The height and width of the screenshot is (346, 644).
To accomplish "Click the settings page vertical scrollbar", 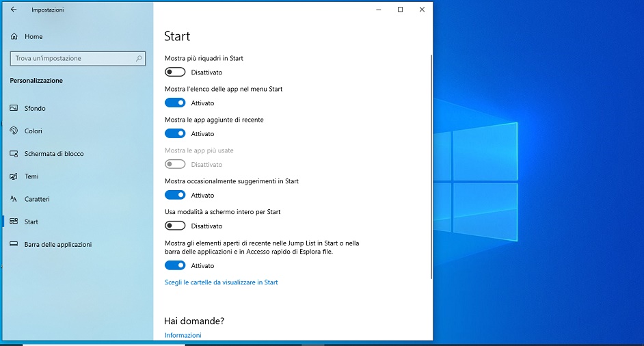I will tap(431, 166).
